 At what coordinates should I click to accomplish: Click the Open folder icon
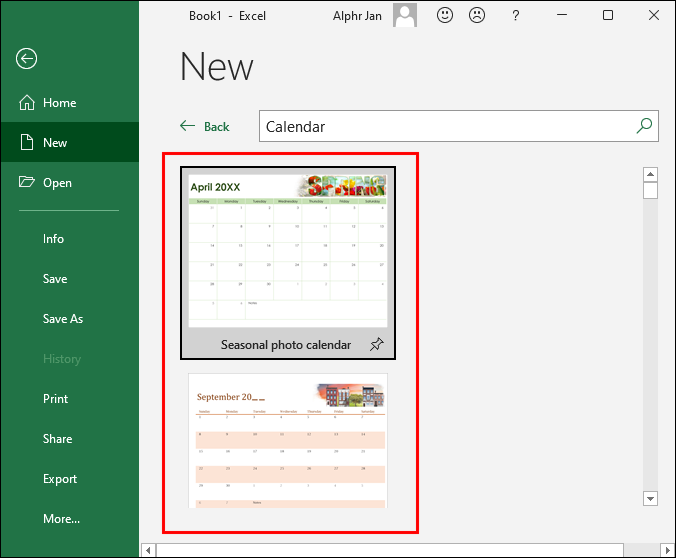click(27, 182)
